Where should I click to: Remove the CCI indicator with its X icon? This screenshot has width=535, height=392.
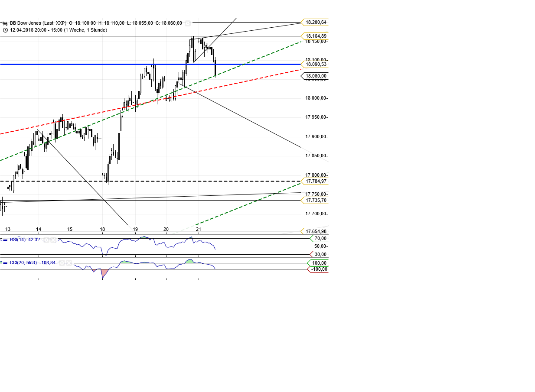pyautogui.click(x=69, y=263)
